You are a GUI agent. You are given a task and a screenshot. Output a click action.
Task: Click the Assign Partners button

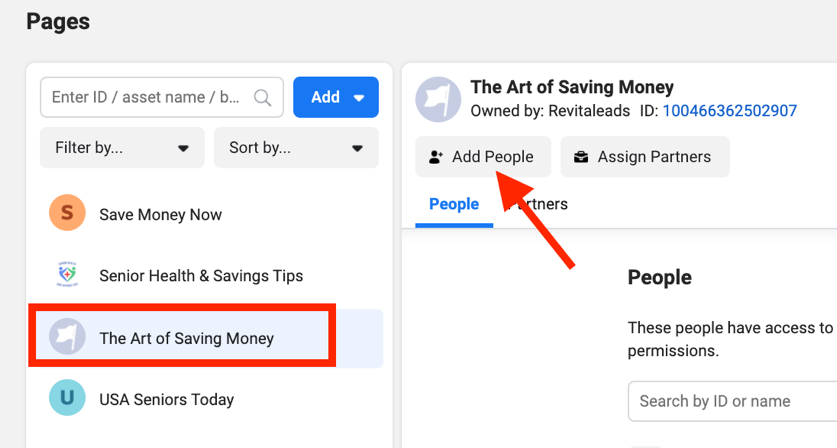tap(645, 156)
